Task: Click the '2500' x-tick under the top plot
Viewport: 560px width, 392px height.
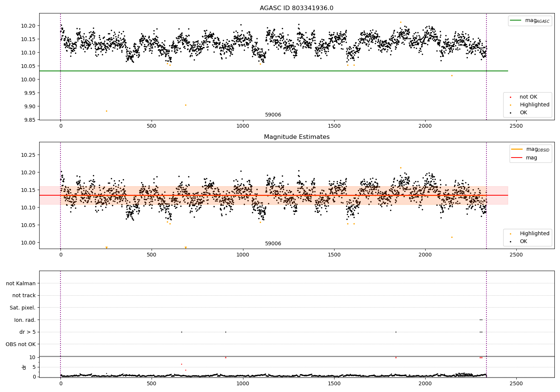Action: [516, 126]
